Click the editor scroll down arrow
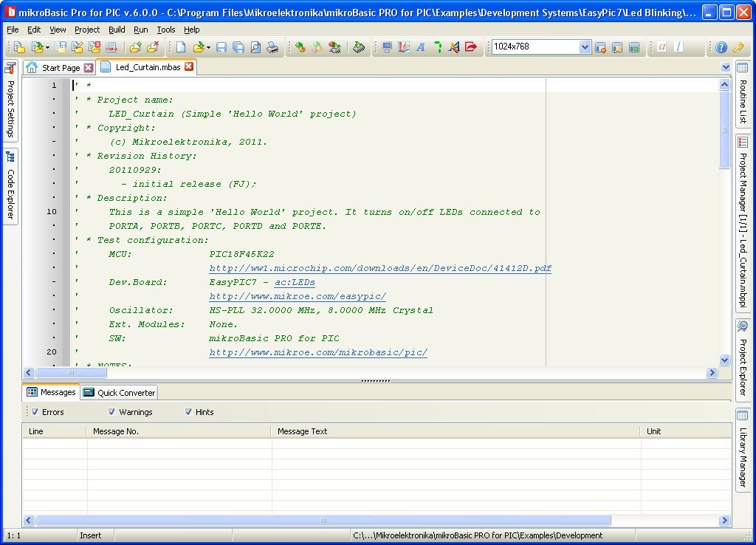The image size is (756, 545). tap(725, 360)
